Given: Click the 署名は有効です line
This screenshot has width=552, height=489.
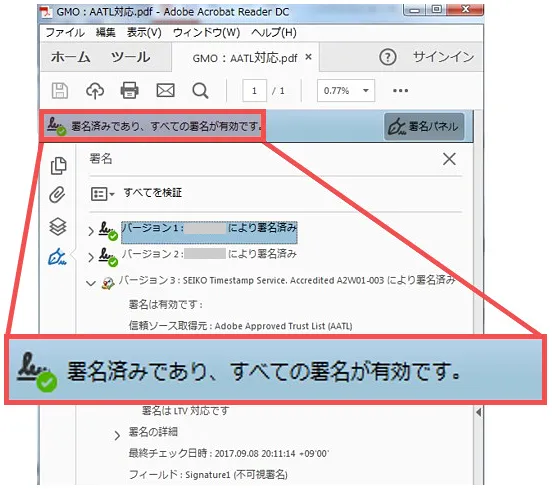Looking at the screenshot, I should (165, 304).
